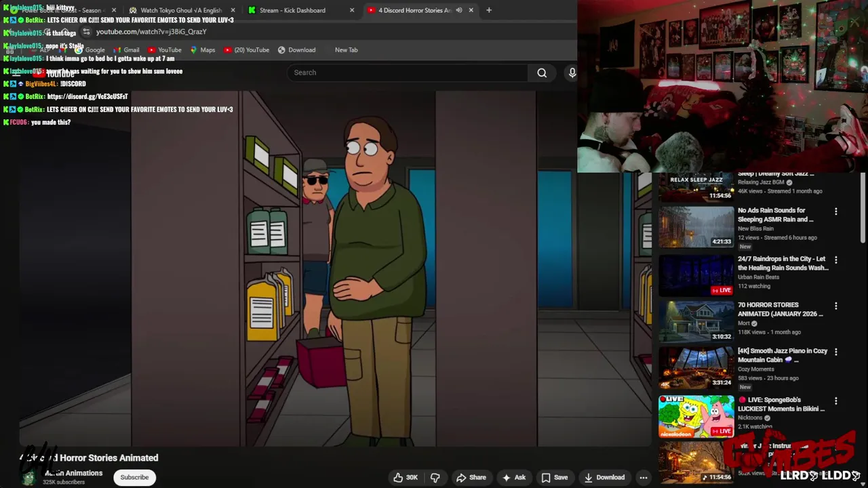
Task: Click channel name 'Mort'
Action: tap(744, 323)
